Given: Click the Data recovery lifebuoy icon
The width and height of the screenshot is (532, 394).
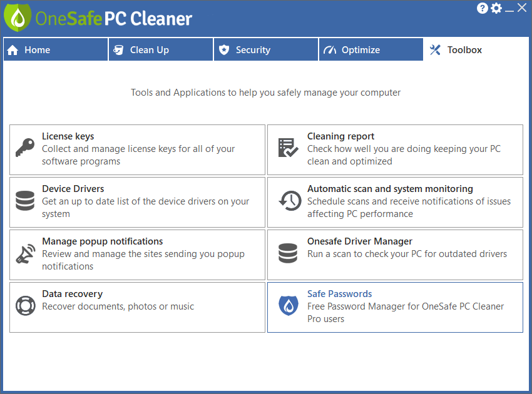Looking at the screenshot, I should [26, 305].
